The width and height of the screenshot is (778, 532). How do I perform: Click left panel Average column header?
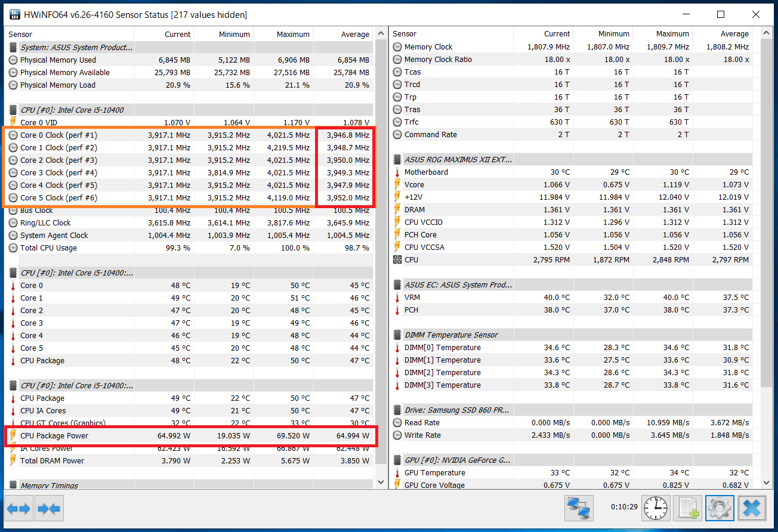click(x=343, y=34)
